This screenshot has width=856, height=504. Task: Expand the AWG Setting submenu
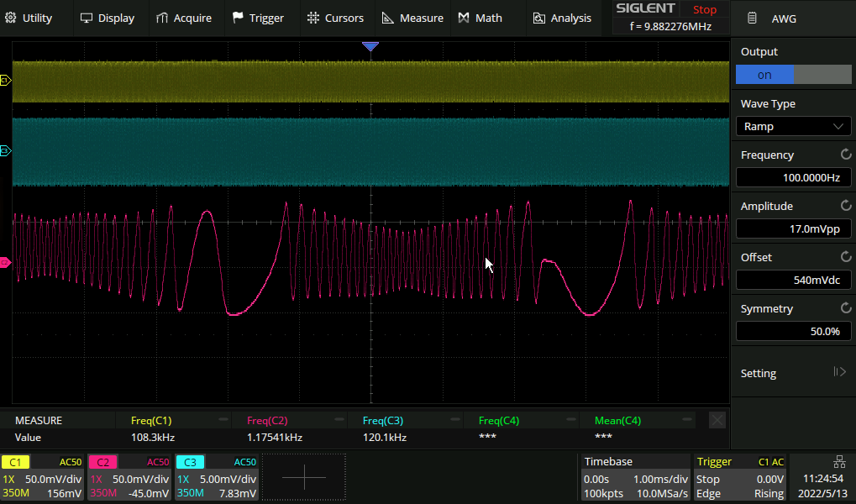[793, 373]
